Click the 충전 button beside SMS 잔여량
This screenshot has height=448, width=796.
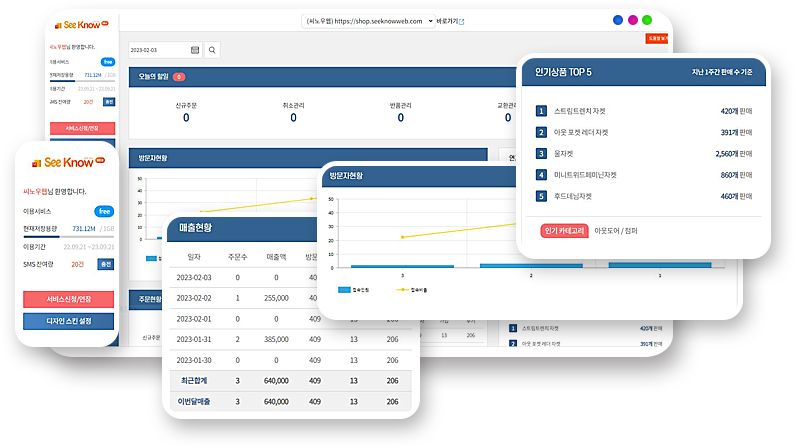[105, 264]
